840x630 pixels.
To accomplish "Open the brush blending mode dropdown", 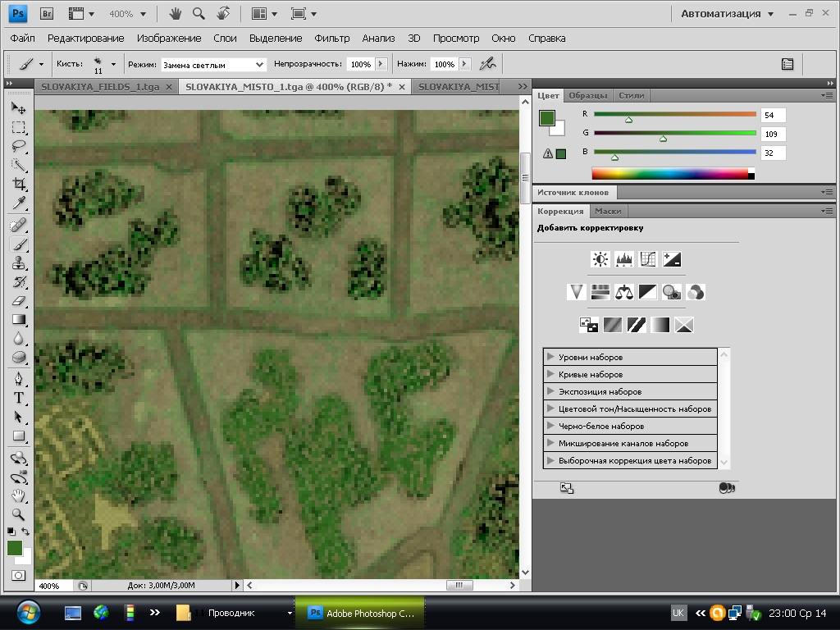I will [213, 64].
